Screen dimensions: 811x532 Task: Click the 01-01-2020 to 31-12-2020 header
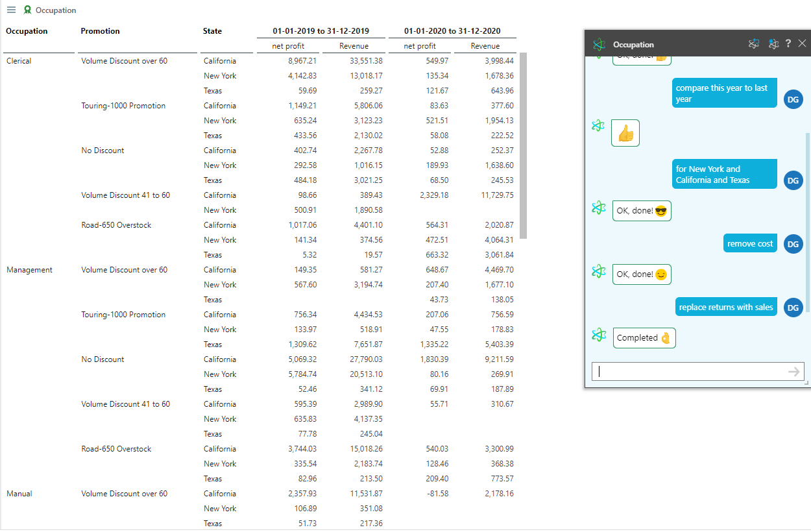point(452,30)
